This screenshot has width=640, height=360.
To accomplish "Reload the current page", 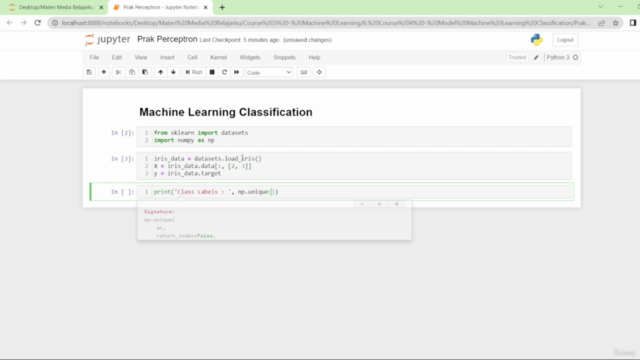I will (x=38, y=23).
